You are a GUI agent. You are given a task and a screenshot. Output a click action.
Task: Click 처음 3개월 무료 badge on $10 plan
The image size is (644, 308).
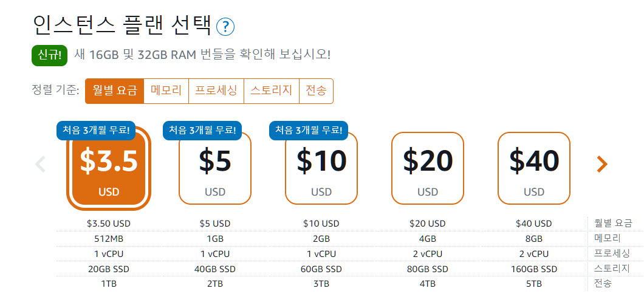click(x=309, y=131)
